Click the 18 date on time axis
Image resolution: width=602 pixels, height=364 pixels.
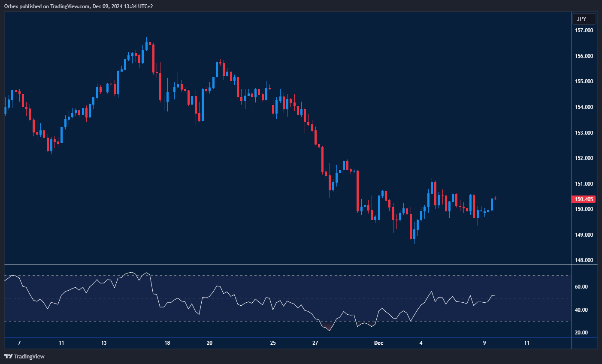(167, 343)
